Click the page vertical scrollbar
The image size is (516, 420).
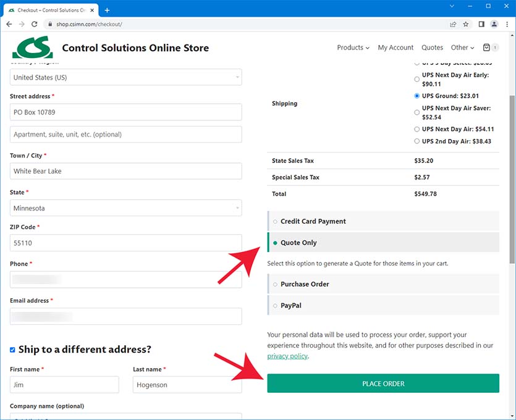[512, 179]
